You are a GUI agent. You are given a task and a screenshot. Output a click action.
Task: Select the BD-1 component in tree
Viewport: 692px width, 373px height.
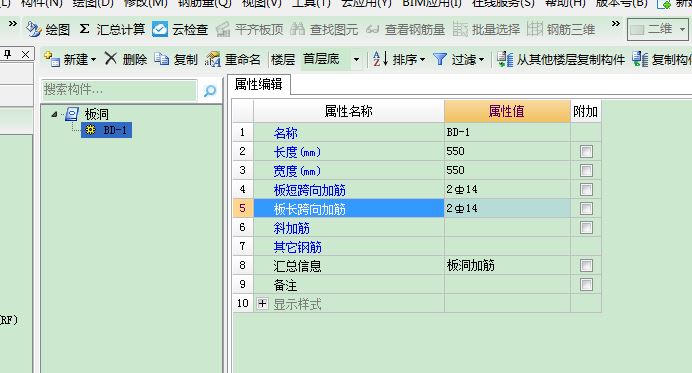click(x=106, y=130)
